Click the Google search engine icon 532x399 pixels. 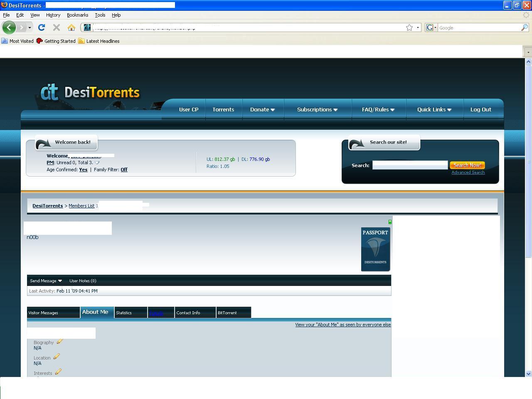430,27
